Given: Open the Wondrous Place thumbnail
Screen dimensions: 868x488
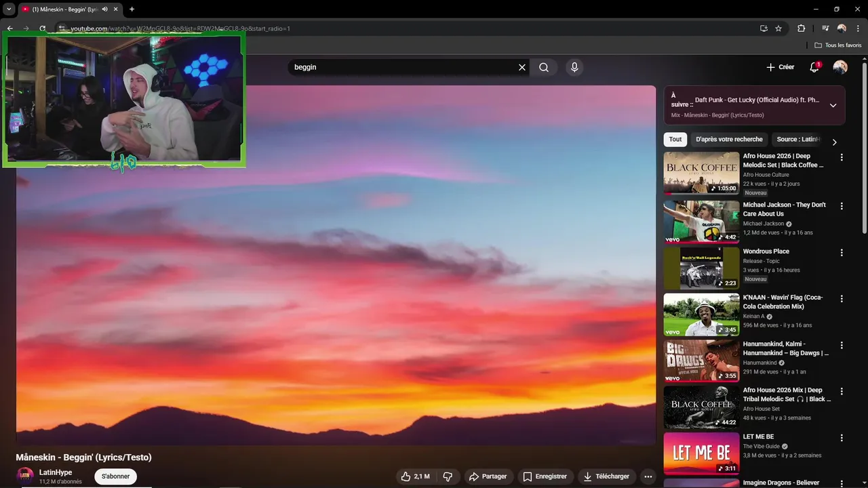Looking at the screenshot, I should 701,268.
